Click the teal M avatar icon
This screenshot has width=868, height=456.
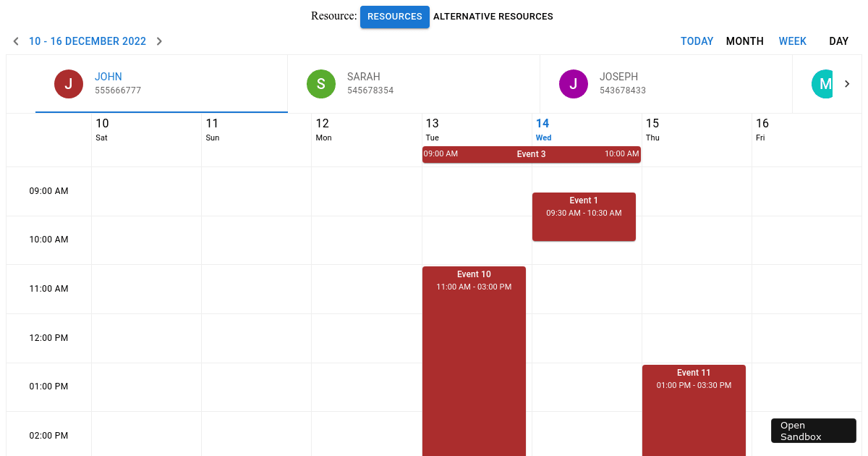(x=822, y=84)
